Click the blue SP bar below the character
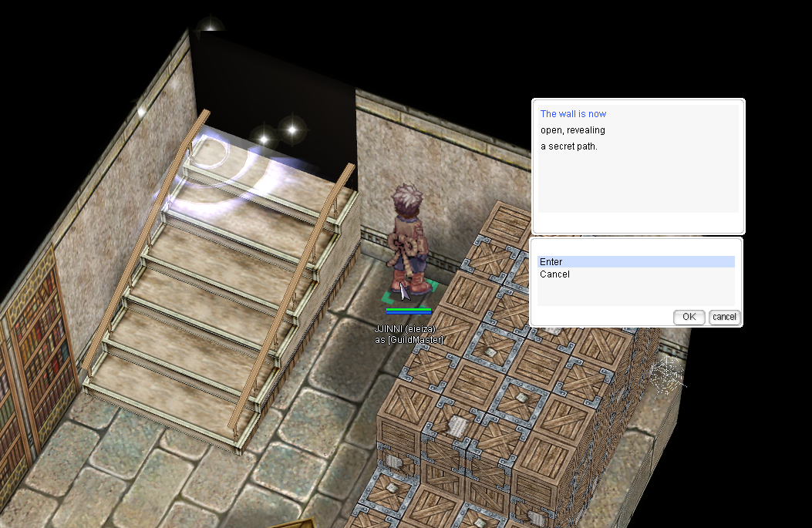The width and height of the screenshot is (812, 528). point(409,313)
